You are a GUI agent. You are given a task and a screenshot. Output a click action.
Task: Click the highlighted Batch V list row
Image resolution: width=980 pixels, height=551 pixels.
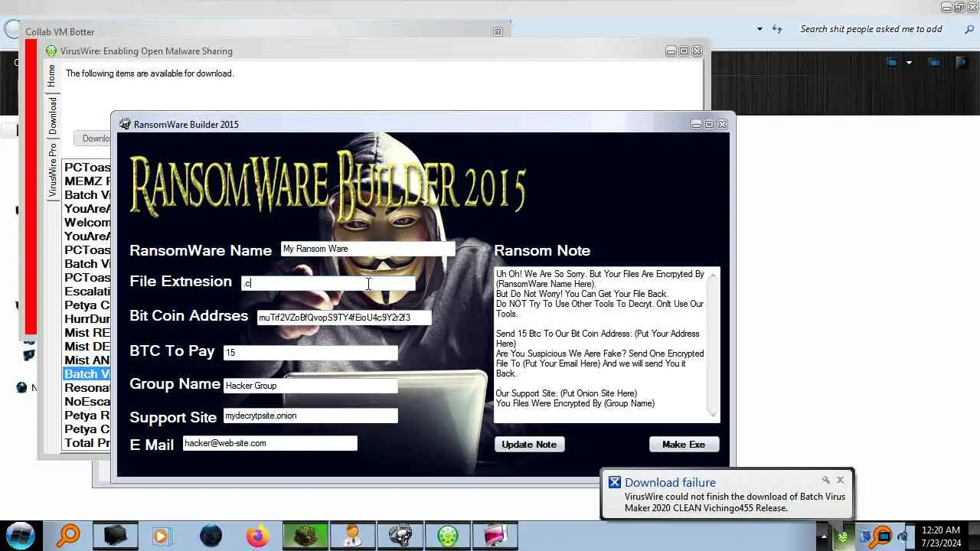pos(87,374)
